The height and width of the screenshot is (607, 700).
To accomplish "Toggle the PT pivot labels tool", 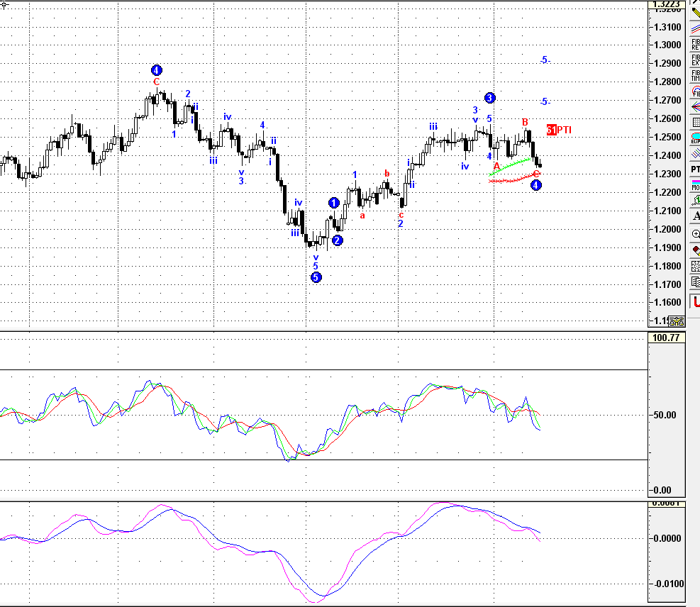I will pos(694,170).
